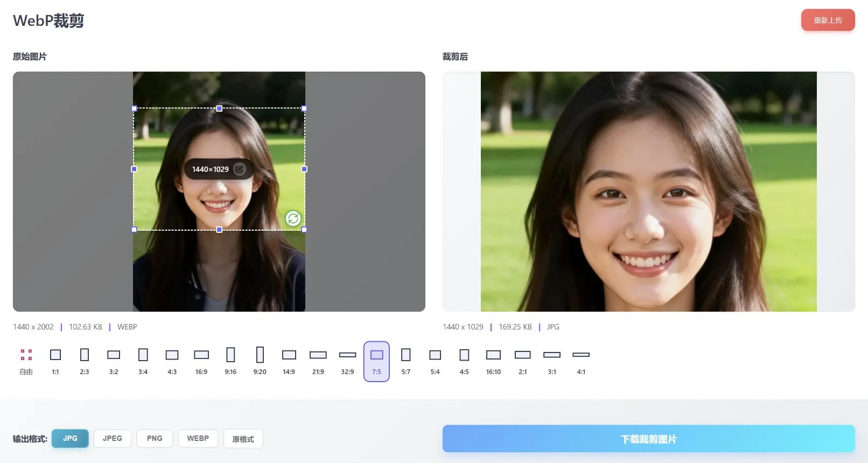Click the bottom-left crop handle
The height and width of the screenshot is (463, 868).
point(134,230)
